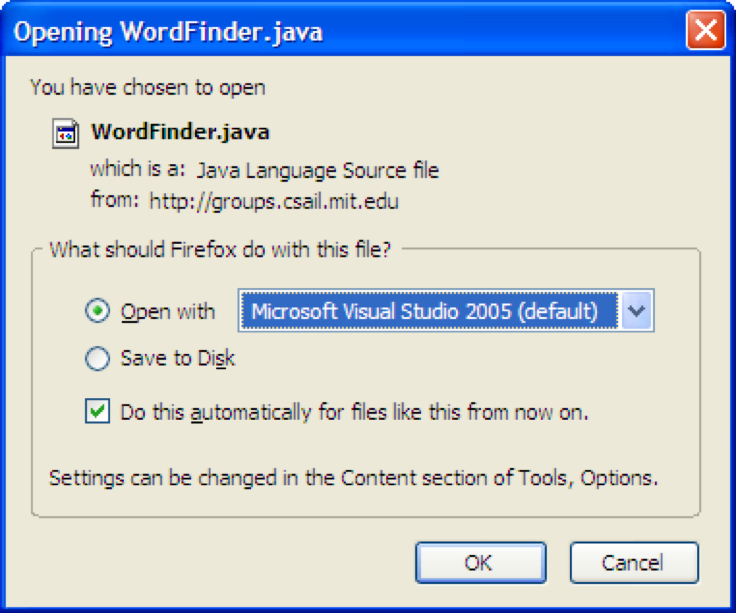Expand the application dropdown arrow

[636, 312]
